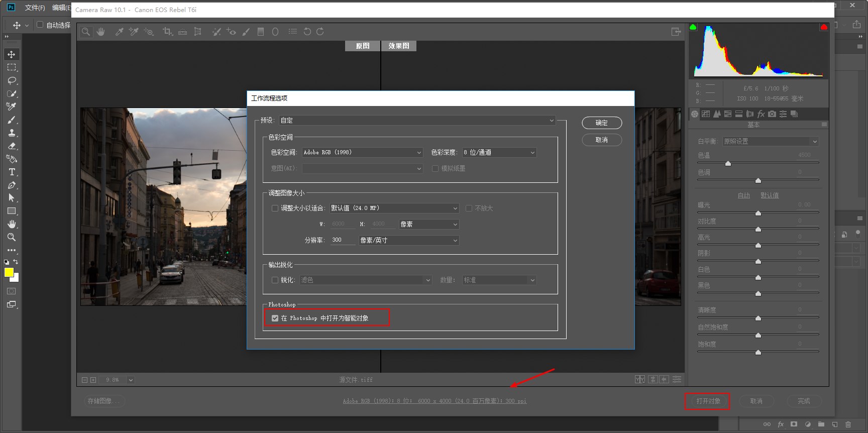The height and width of the screenshot is (433, 868).
Task: Open the 白平衡 原照设置 dropdown
Action: tap(771, 142)
